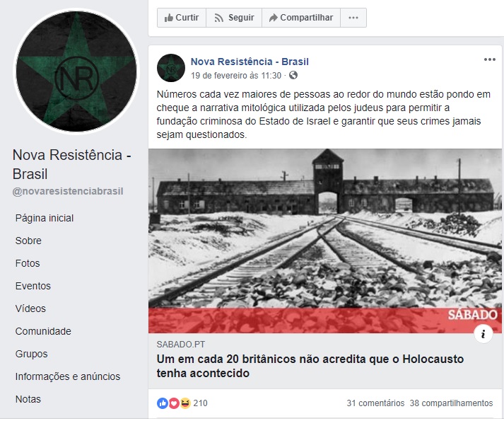504x421 pixels.
Task: Follow the page with Seguir button
Action: 234,18
